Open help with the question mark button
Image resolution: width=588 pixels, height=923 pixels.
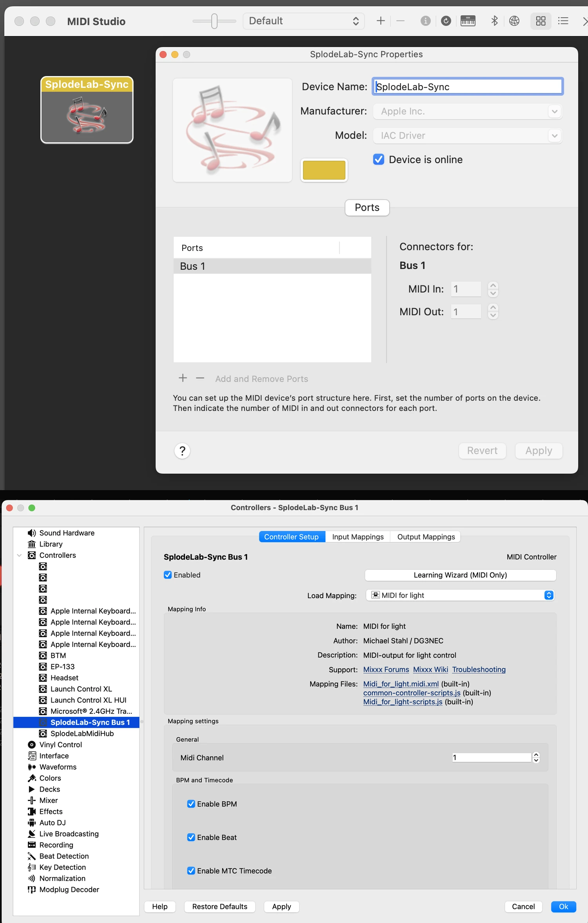182,451
